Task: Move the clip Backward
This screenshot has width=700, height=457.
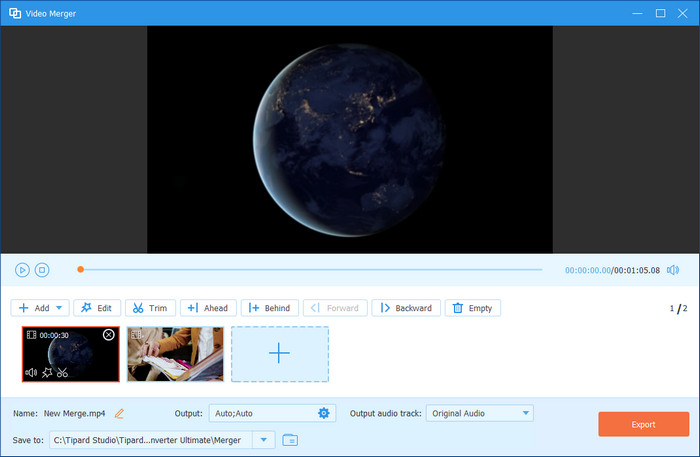Action: (406, 308)
